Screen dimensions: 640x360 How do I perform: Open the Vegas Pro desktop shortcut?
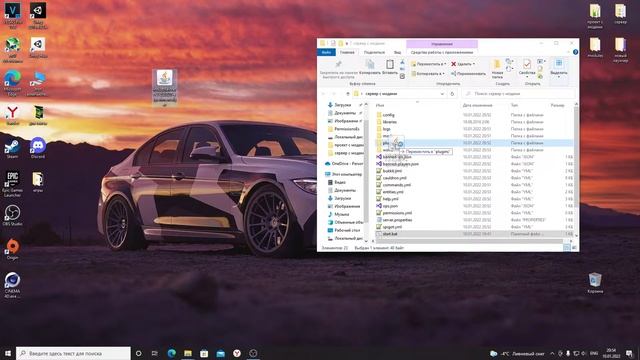point(12,16)
